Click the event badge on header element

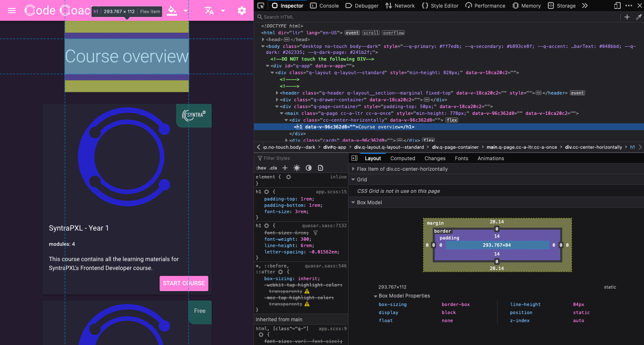pos(578,93)
